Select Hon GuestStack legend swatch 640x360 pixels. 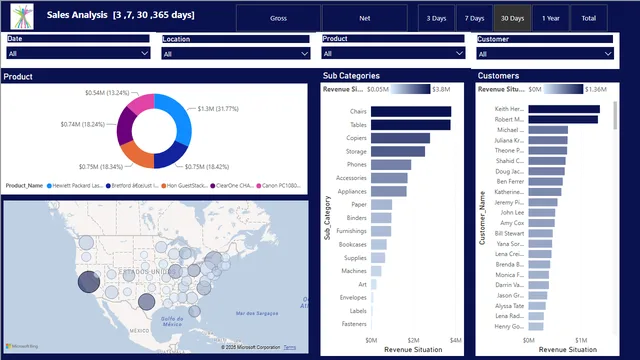pos(164,186)
